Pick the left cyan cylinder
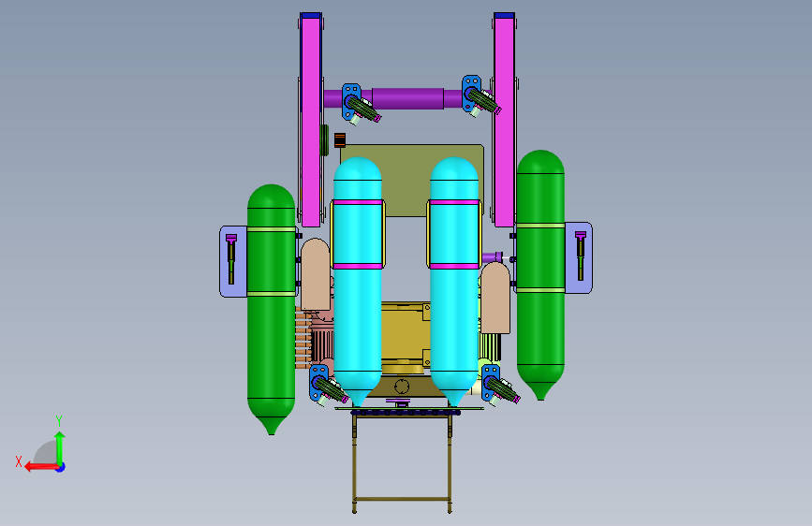 (358, 281)
